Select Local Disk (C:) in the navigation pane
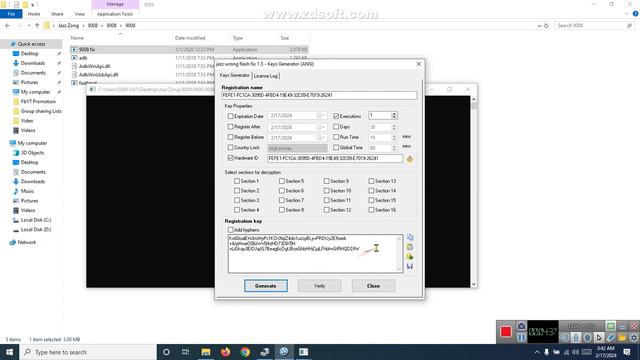The width and height of the screenshot is (640, 360). (36, 220)
